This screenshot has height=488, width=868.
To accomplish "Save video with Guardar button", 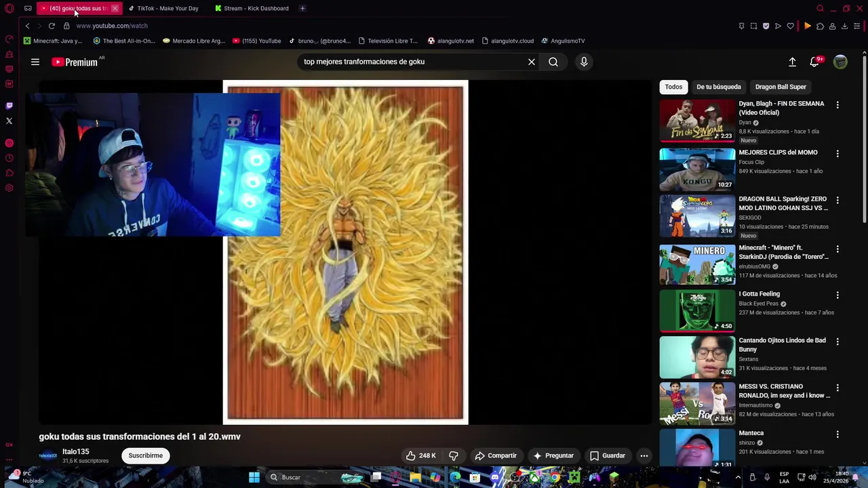I will (608, 455).
